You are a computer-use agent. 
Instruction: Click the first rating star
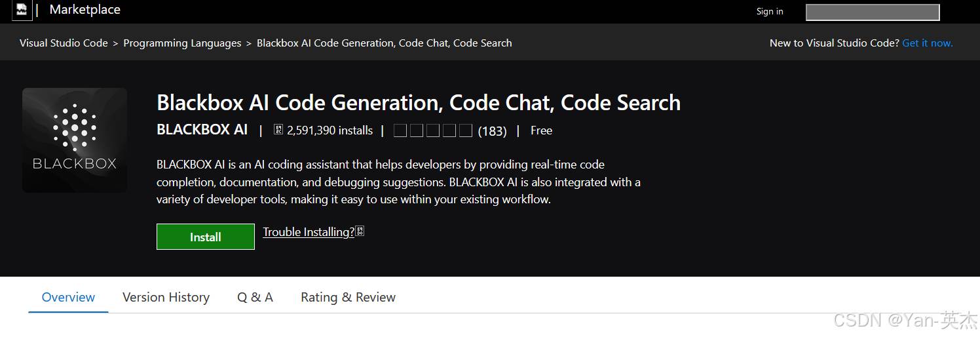click(x=400, y=130)
